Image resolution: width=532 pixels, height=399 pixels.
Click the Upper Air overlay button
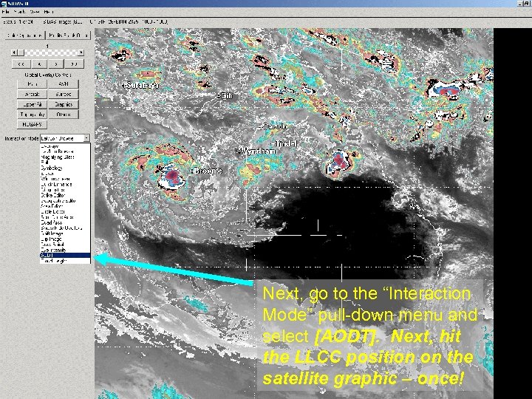(x=33, y=104)
